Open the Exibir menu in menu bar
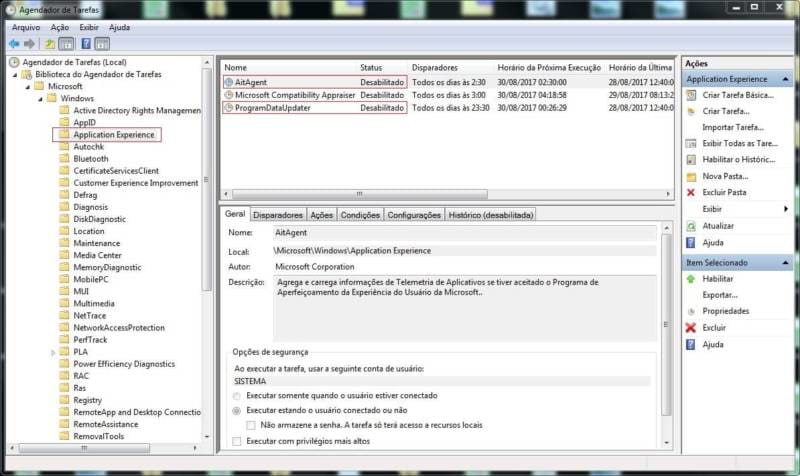 click(89, 28)
